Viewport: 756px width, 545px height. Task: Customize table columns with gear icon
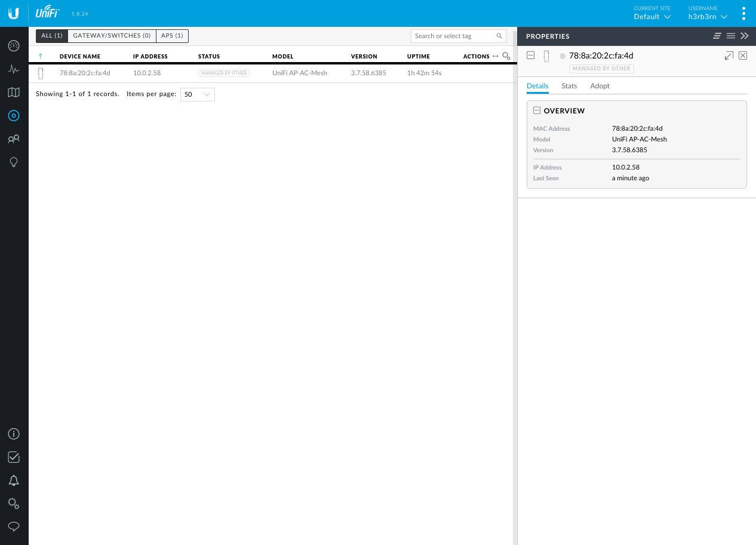[x=506, y=56]
